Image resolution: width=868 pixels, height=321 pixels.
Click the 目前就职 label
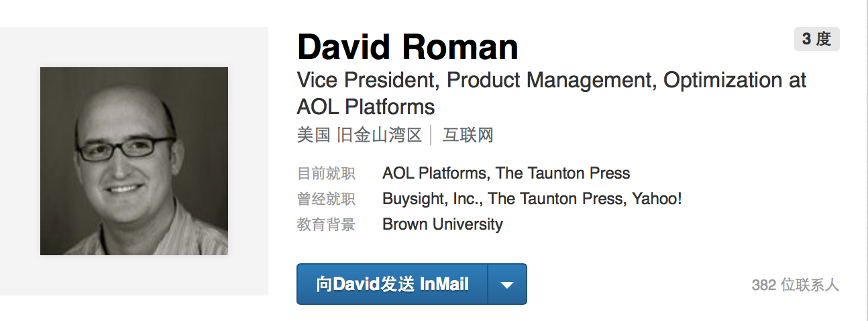[326, 174]
